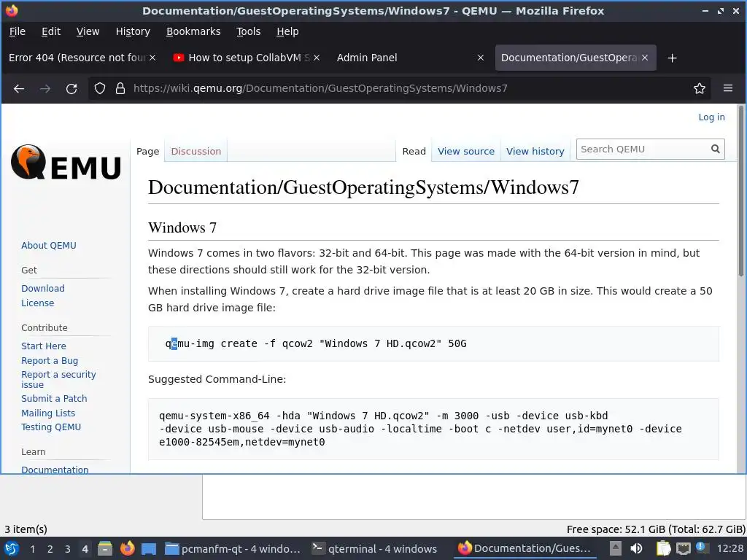Viewport: 747px width, 560px height.
Task: Click the clipboard tray icon
Action: point(663,549)
